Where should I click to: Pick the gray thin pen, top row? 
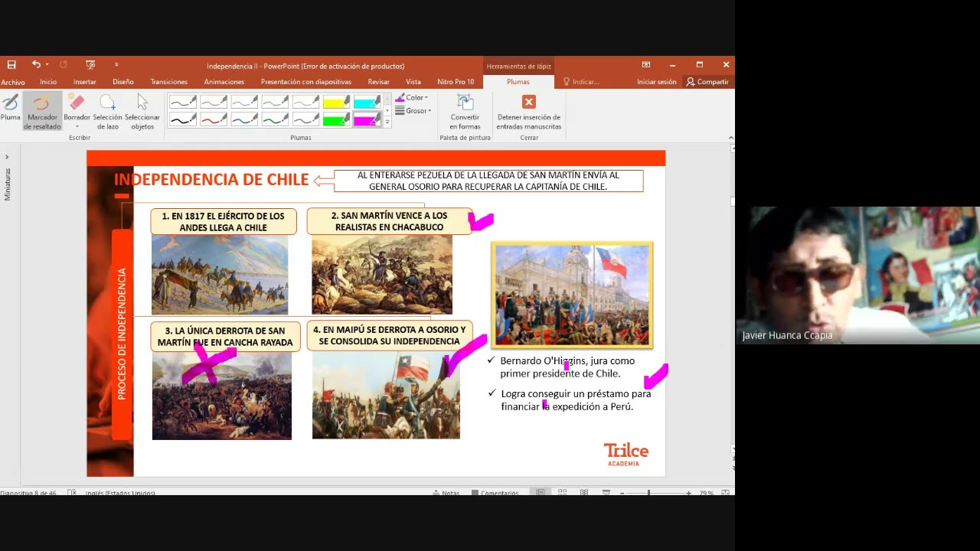[x=305, y=102]
